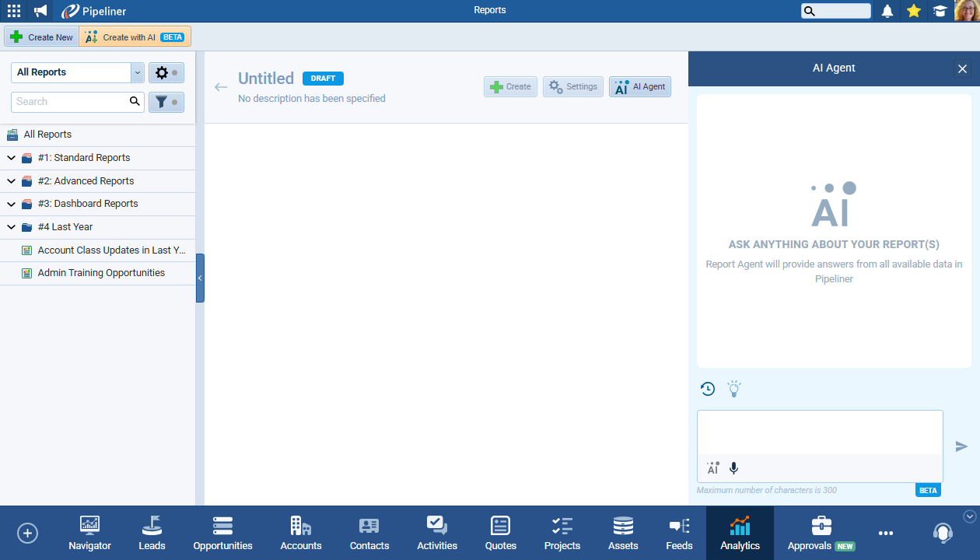Toggle the report filter button
Viewport: 980px width, 560px height.
(x=166, y=102)
